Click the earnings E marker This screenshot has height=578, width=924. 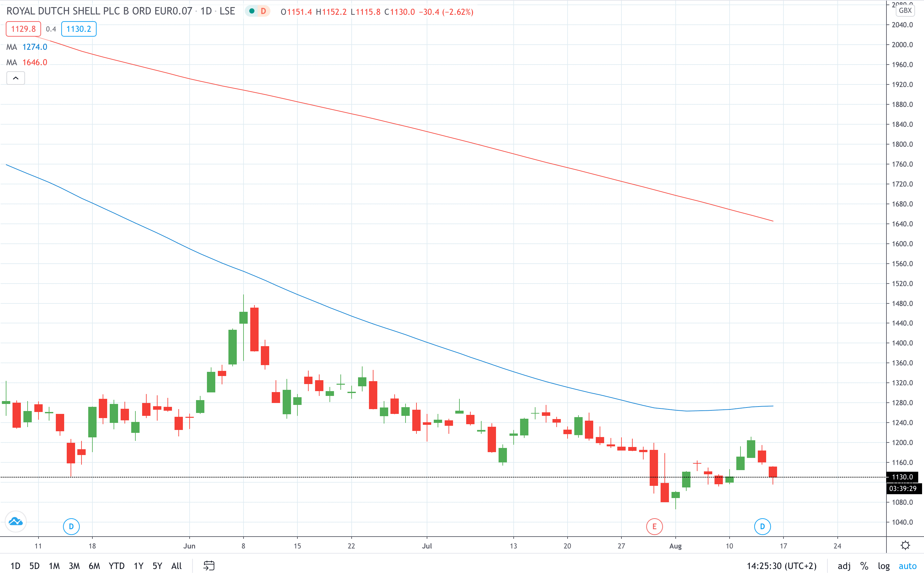pos(654,527)
